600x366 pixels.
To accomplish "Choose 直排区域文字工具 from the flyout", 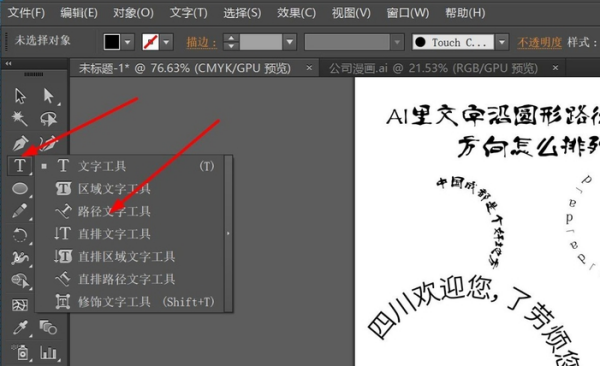I will pyautogui.click(x=130, y=257).
